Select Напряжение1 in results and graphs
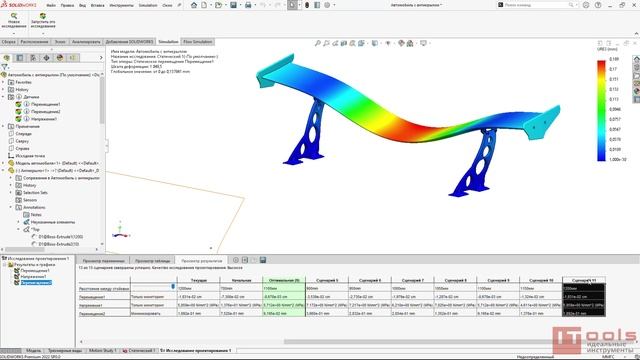Image resolution: width=640 pixels, height=360 pixels. [x=33, y=276]
